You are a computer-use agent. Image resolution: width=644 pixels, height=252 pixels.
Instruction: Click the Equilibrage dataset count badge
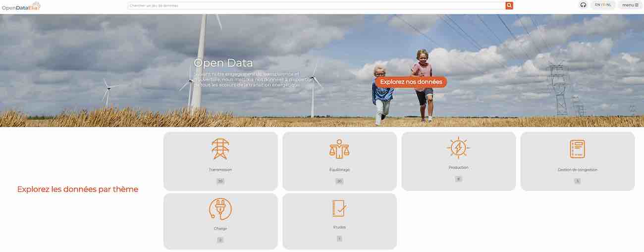click(339, 181)
